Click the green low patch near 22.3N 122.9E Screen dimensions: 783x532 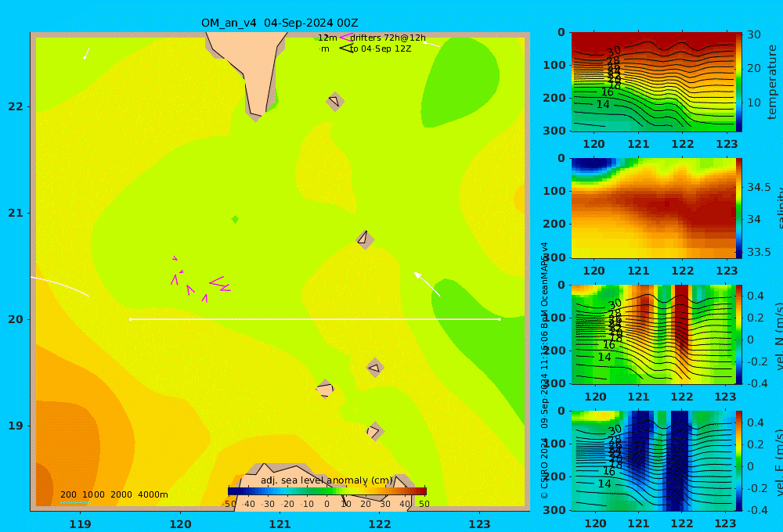click(460, 82)
